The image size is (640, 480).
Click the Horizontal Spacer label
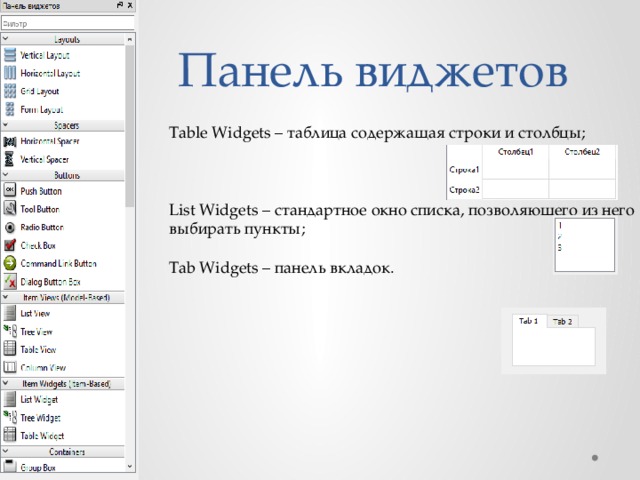coord(50,141)
